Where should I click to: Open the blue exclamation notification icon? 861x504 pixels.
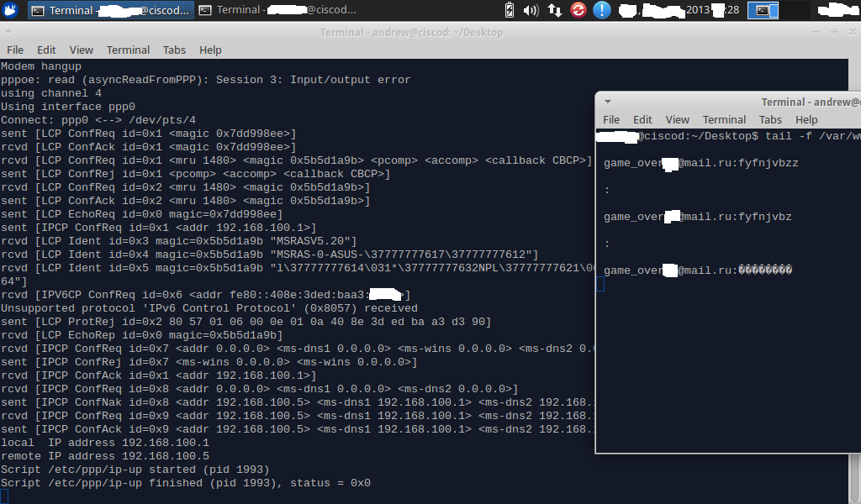coord(602,10)
